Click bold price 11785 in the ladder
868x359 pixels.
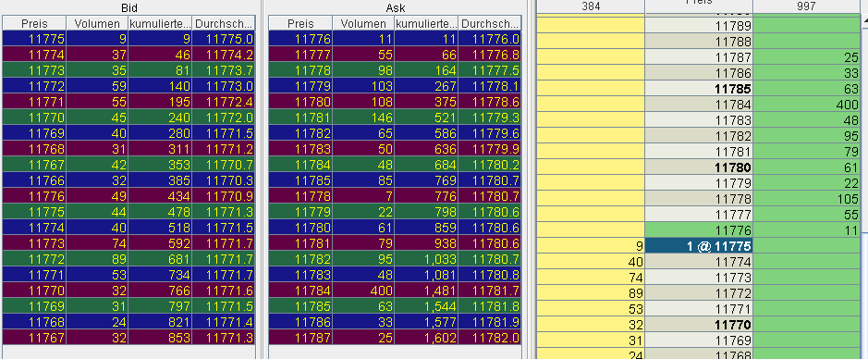click(699, 89)
